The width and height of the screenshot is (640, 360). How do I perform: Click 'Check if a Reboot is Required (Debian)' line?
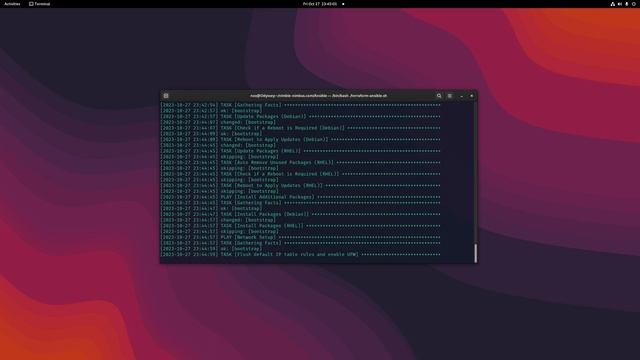(300, 128)
